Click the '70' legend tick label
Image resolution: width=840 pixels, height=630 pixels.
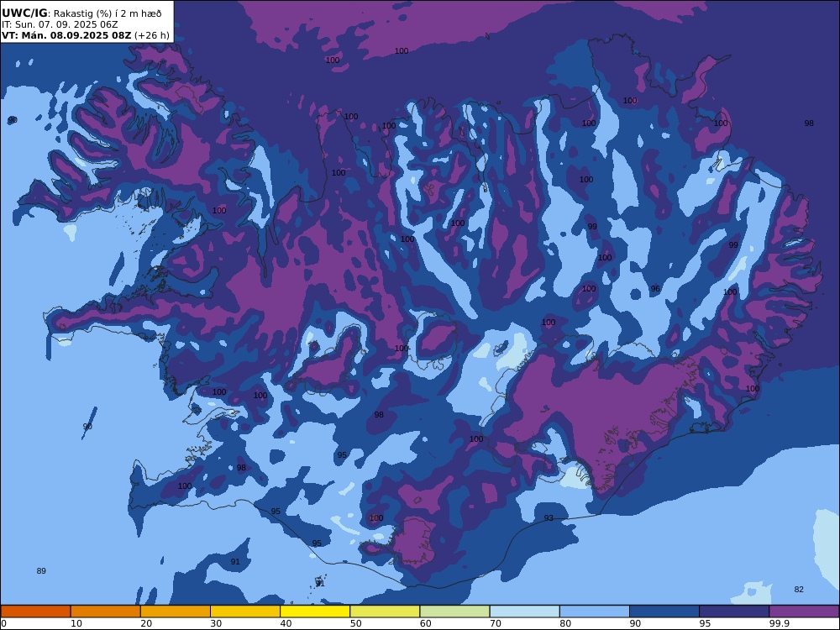pyautogui.click(x=496, y=623)
